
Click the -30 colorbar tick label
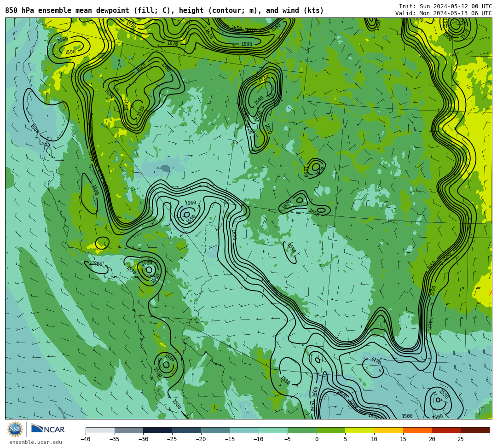click(x=143, y=439)
